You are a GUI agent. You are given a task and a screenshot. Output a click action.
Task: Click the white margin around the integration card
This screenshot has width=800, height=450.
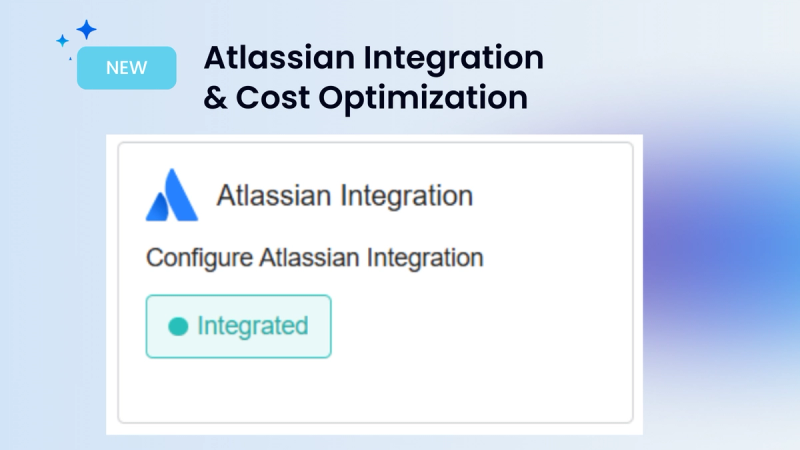tap(112, 285)
